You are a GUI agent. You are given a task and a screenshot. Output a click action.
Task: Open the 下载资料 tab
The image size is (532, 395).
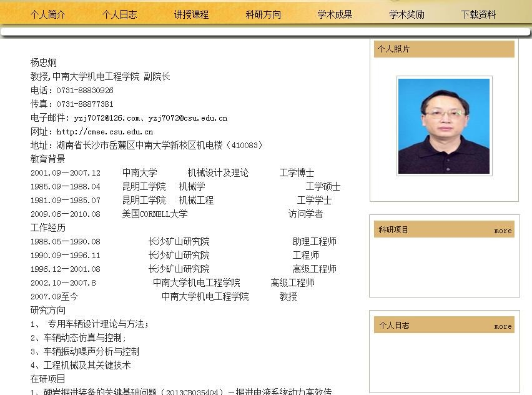(x=478, y=14)
